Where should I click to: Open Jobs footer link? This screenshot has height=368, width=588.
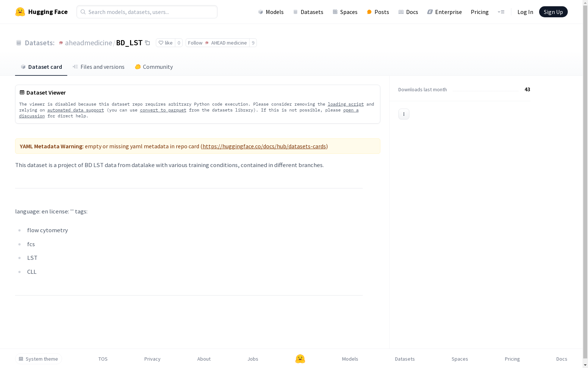[253, 359]
